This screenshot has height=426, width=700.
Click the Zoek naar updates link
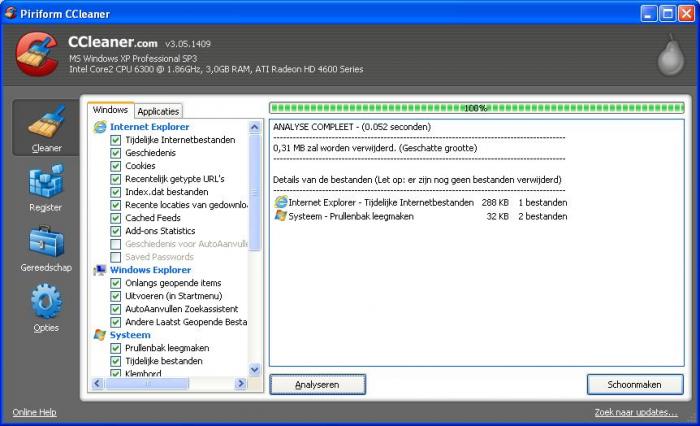637,412
